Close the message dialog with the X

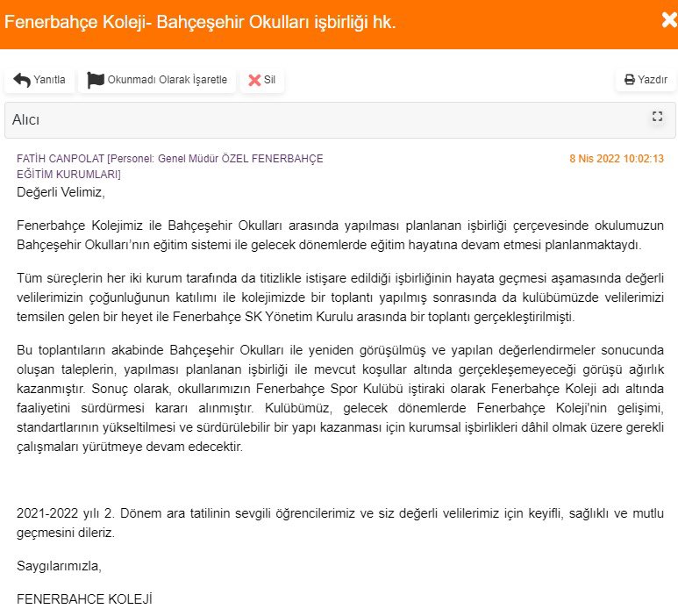pyautogui.click(x=670, y=20)
